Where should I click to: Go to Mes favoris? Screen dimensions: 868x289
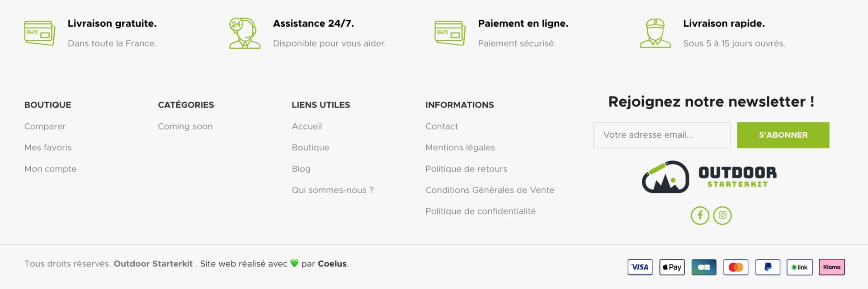coord(48,147)
